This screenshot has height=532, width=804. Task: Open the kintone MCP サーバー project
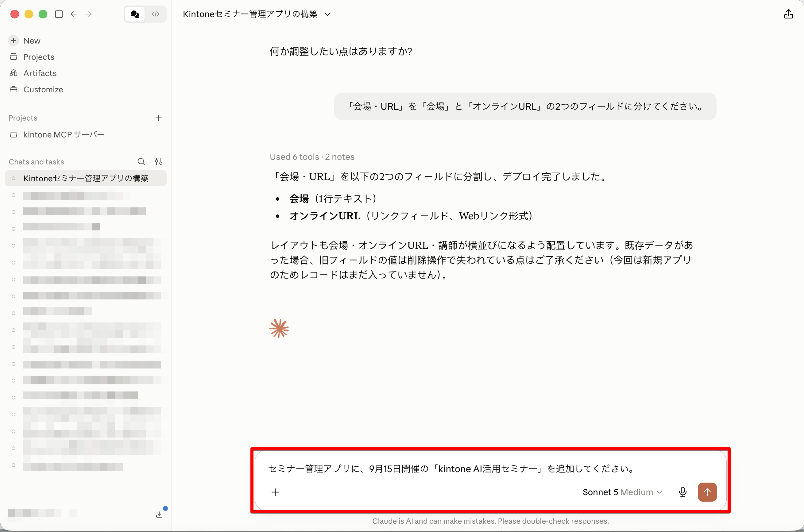[x=64, y=135]
